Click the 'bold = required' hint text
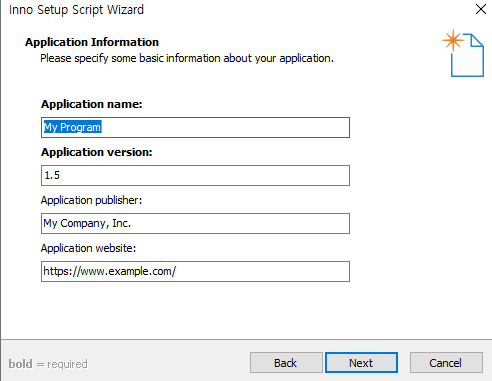This screenshot has width=492, height=381. pos(48,364)
